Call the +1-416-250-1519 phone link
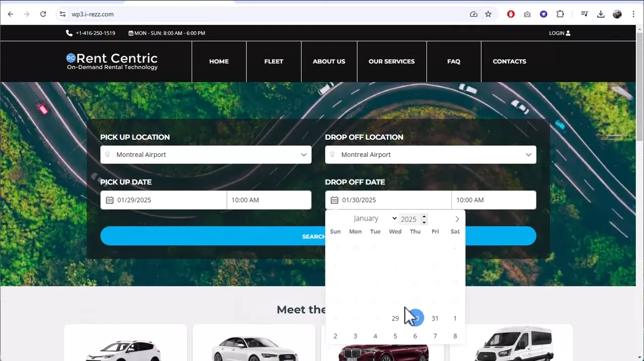 (x=95, y=33)
